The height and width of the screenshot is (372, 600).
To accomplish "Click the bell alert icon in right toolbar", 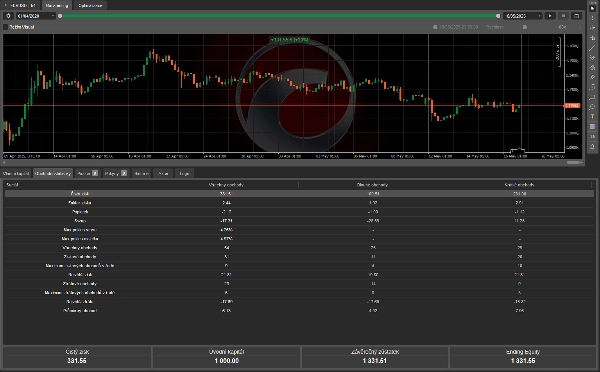I will click(x=592, y=146).
